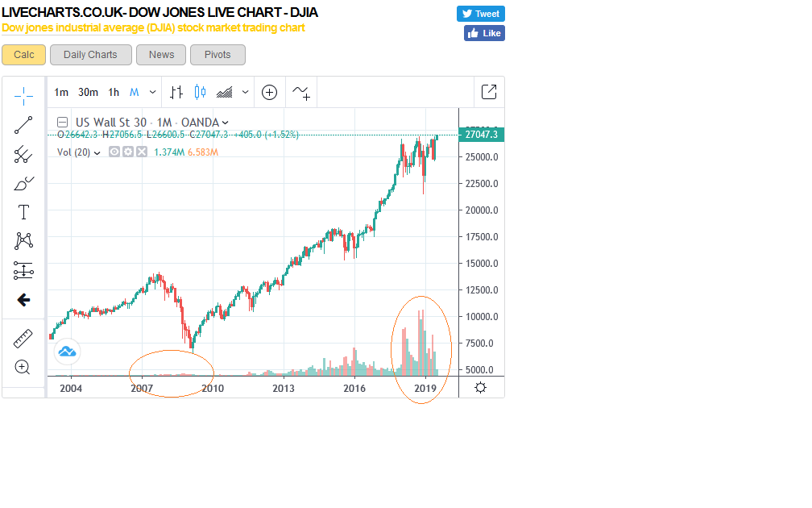Click the 2019 date axis label
The width and height of the screenshot is (812, 508).
(425, 389)
